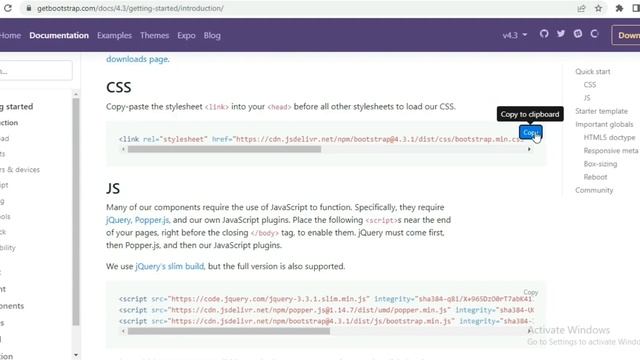Click the share page icon in address bar
This screenshot has width=640, height=360.
581,8
